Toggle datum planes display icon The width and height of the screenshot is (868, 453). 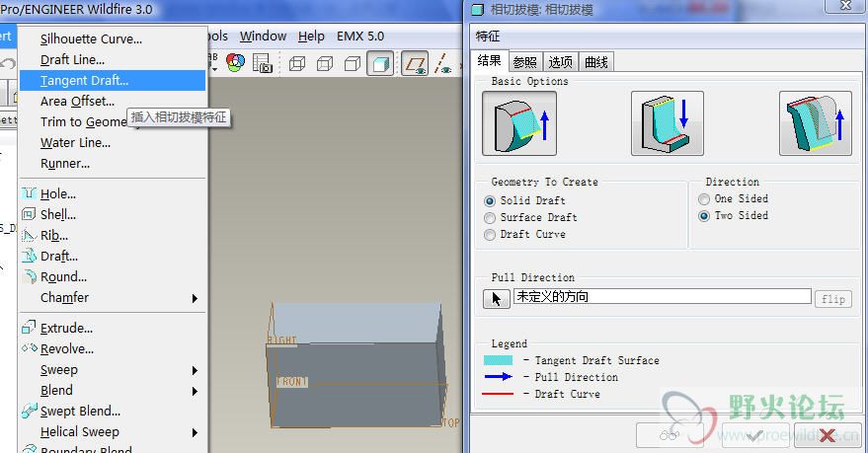(x=415, y=63)
